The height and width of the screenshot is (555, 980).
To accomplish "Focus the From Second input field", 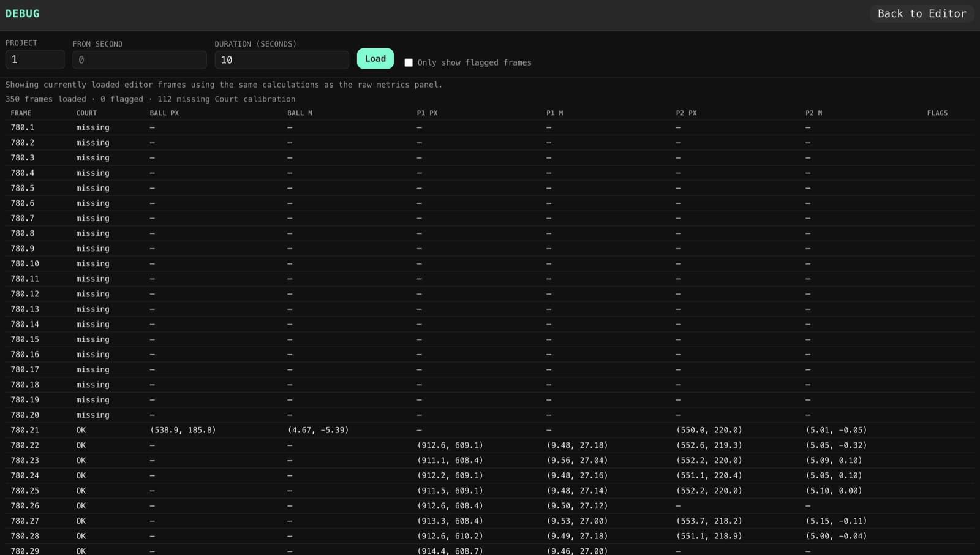I will tap(140, 59).
